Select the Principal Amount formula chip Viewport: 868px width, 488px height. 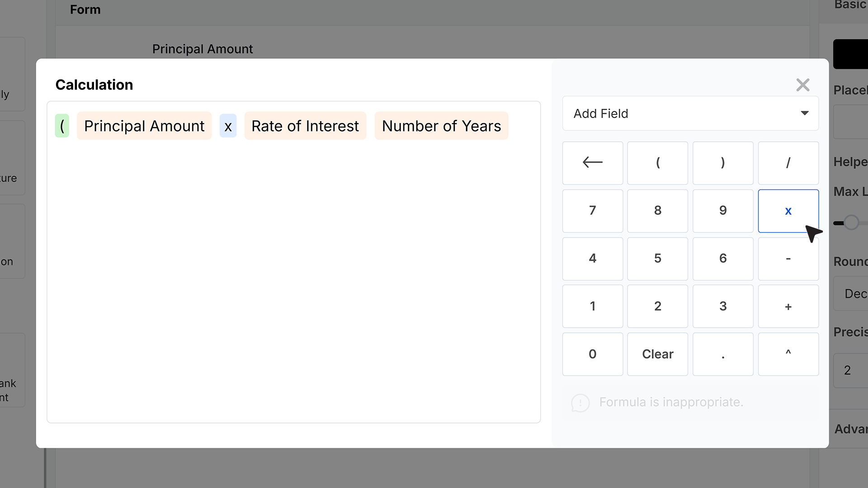144,126
